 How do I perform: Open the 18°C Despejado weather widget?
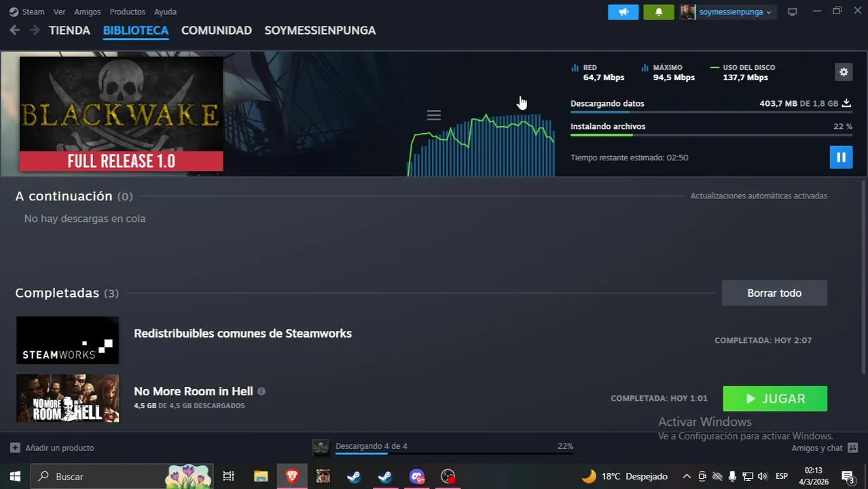click(x=625, y=476)
